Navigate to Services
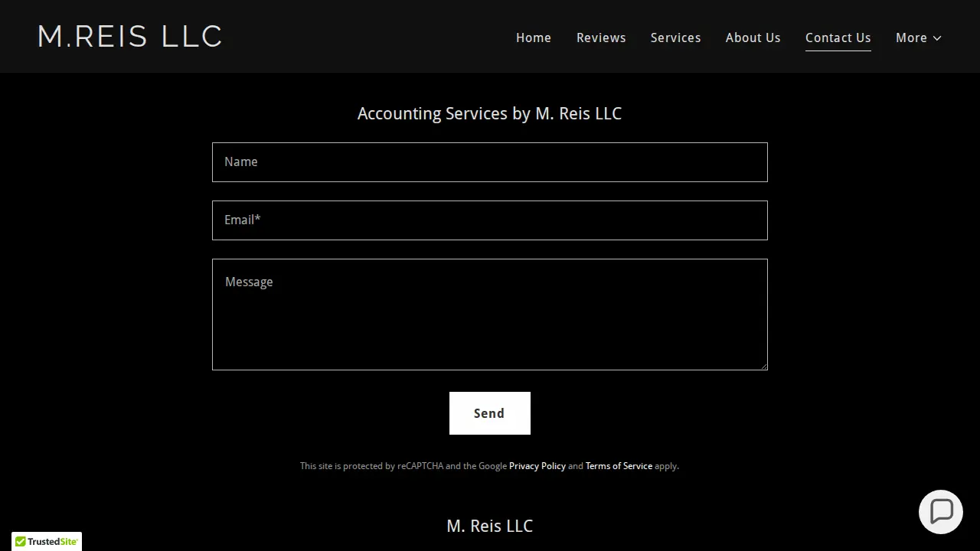 [x=676, y=37]
